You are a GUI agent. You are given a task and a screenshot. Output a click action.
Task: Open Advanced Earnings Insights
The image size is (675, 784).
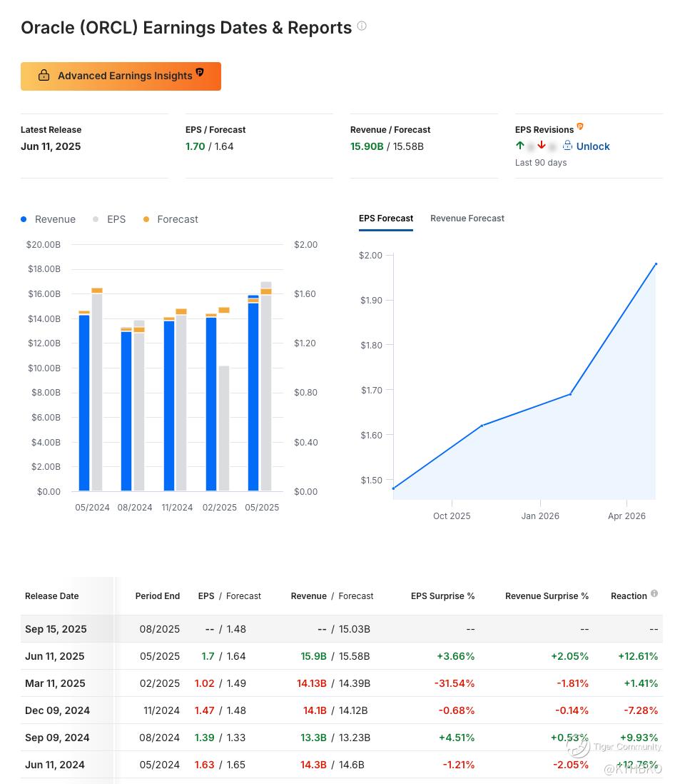coord(121,76)
